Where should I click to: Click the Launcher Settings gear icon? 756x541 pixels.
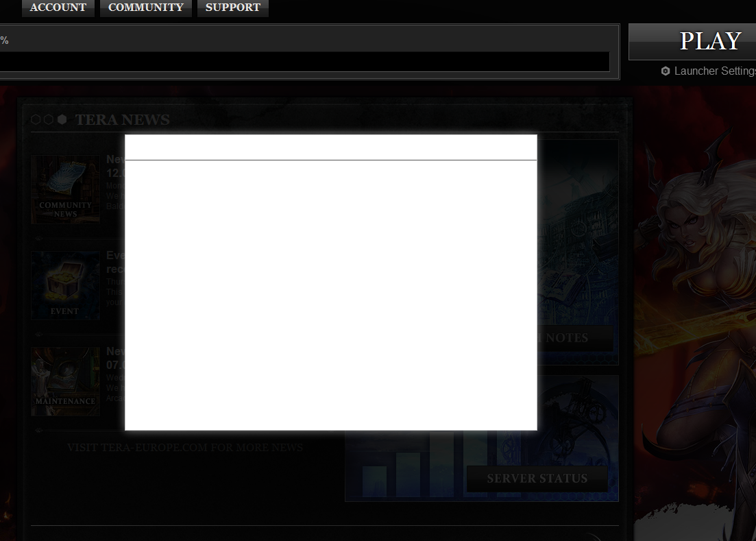[666, 71]
